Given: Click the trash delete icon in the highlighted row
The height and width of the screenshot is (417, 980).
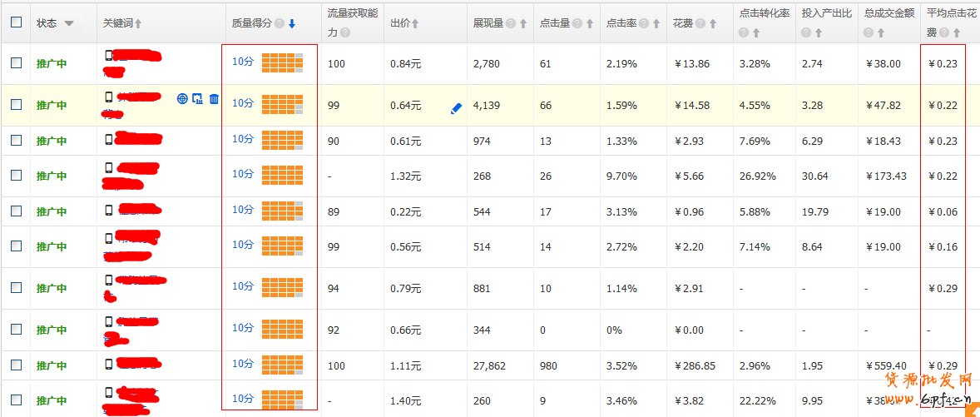Looking at the screenshot, I should 214,99.
